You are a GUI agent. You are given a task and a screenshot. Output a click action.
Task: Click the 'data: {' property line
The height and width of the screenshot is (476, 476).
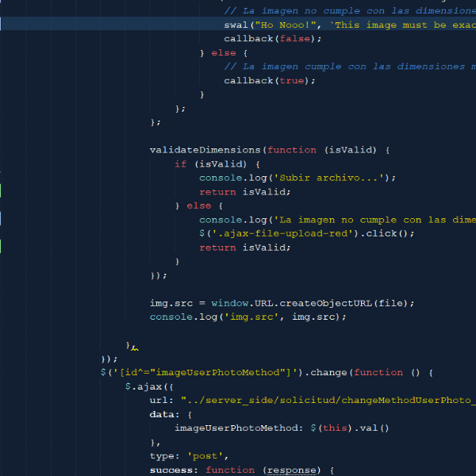pos(171,415)
